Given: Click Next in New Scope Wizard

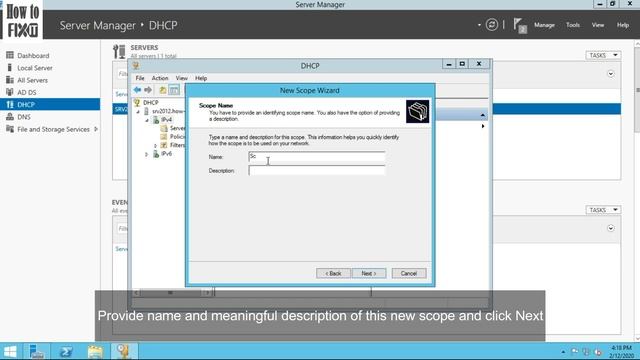Looking at the screenshot, I should pos(369,273).
